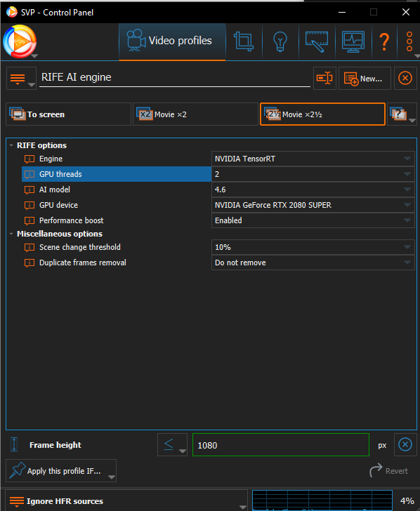Viewport: 420px width, 511px height.
Task: Open the profile list menu icon
Action: 21,78
